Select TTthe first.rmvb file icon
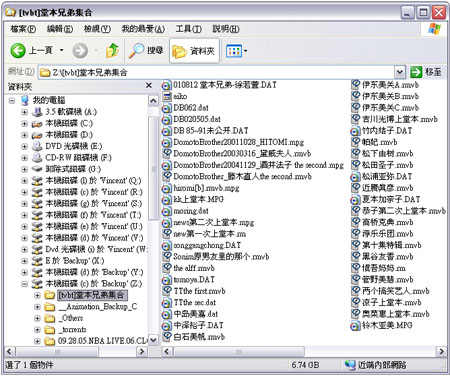The width and height of the screenshot is (450, 376). [x=166, y=291]
